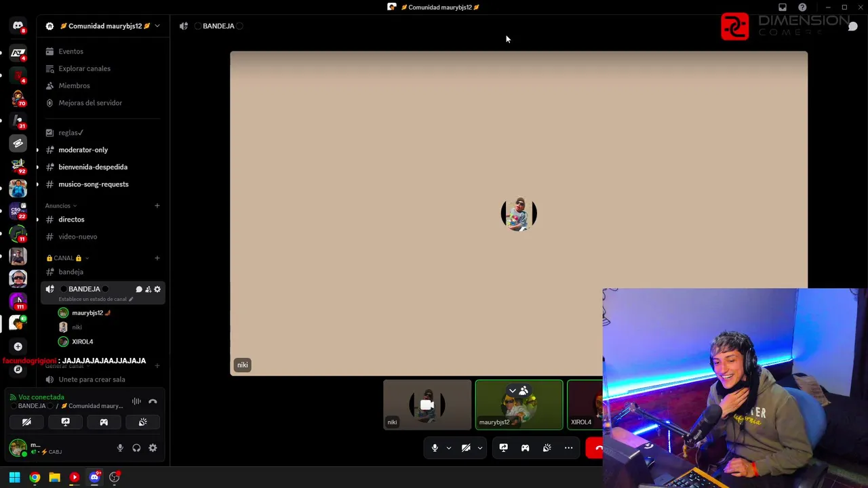Collapse the Anuncios category
Screen dimensions: 868x488
[x=61, y=205]
